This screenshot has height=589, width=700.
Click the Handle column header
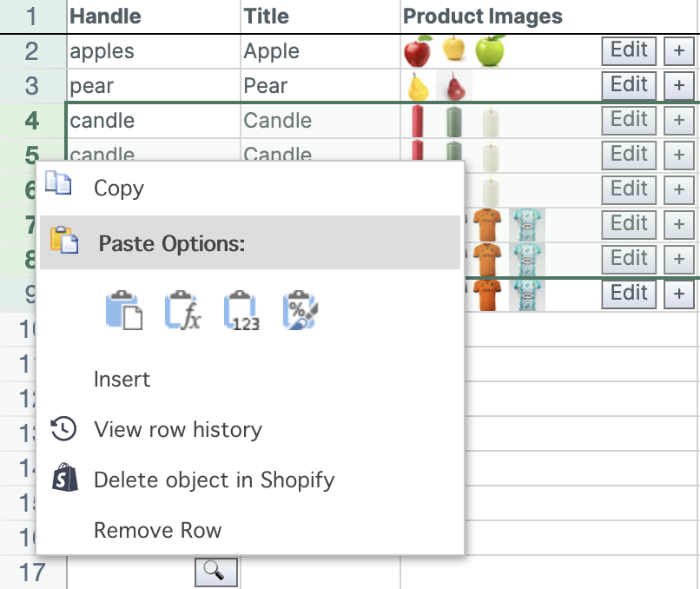point(104,16)
